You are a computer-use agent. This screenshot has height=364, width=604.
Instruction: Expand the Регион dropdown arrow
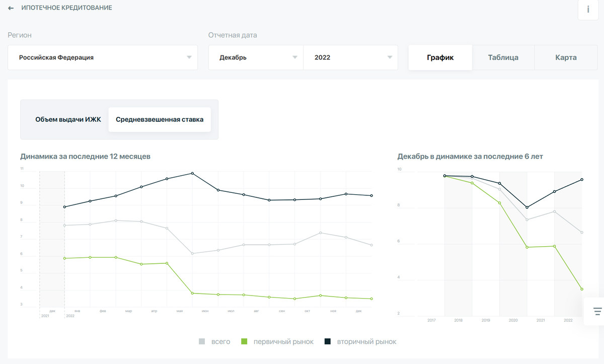(189, 57)
